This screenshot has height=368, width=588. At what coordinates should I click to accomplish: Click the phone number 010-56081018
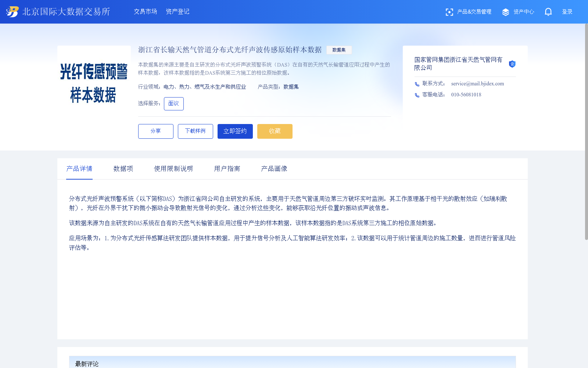466,95
